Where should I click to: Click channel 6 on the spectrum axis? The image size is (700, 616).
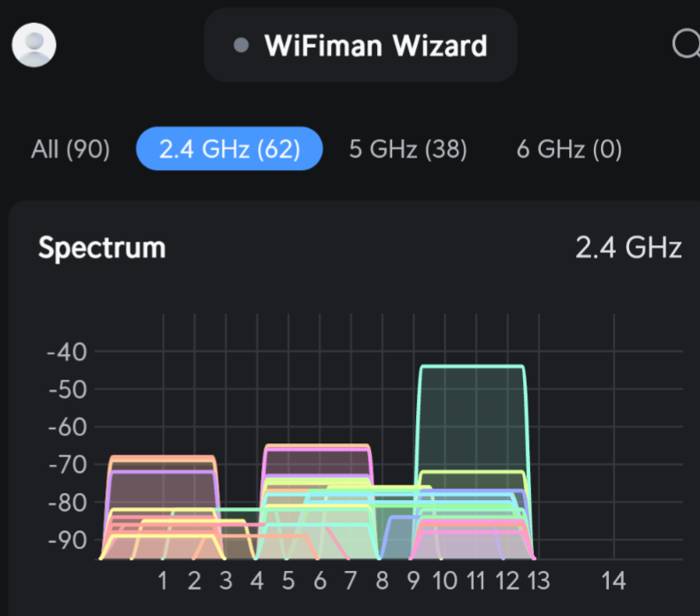(319, 581)
